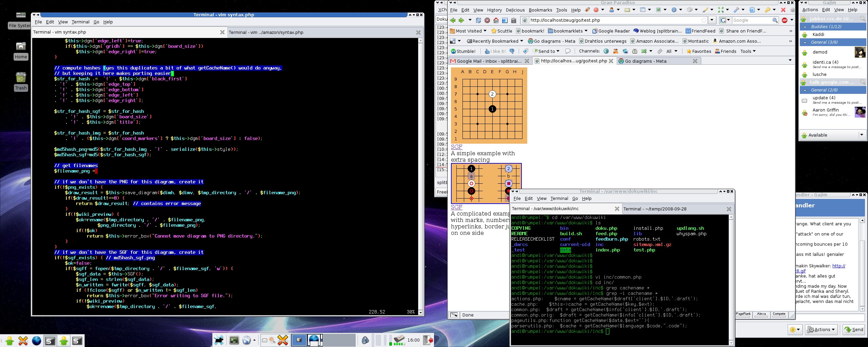Collapse the Buddies (1/12) group
Screen dimensions: 868x347
(805, 26)
